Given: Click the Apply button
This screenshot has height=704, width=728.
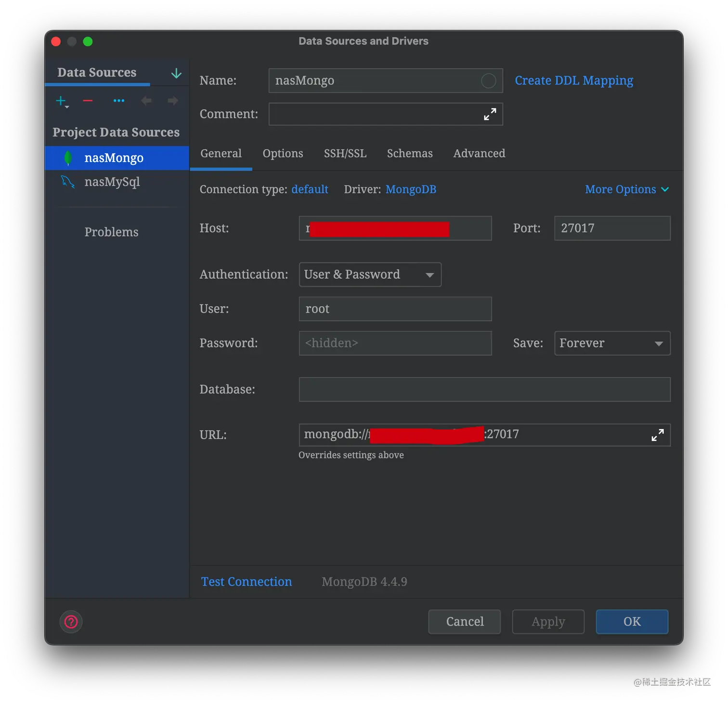Looking at the screenshot, I should coord(548,622).
